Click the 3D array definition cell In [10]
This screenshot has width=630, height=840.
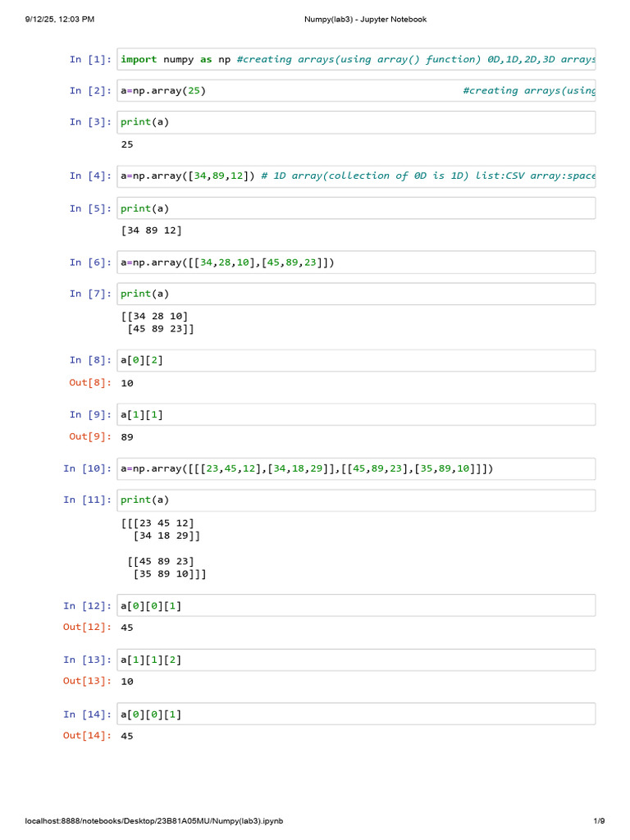pyautogui.click(x=356, y=468)
